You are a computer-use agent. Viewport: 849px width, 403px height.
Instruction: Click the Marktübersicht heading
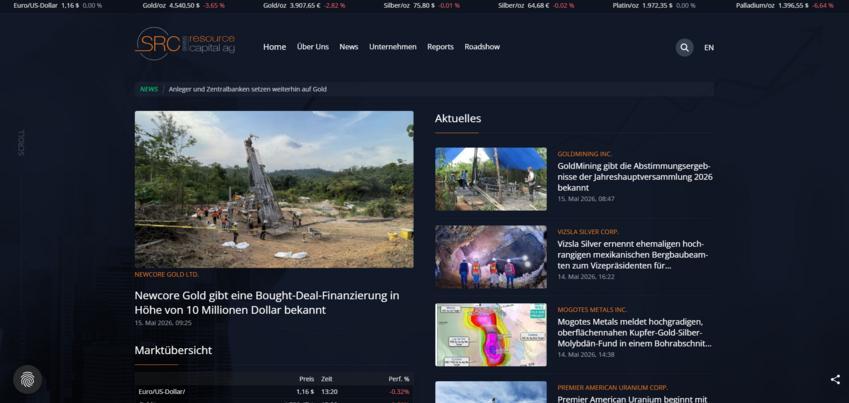point(173,350)
